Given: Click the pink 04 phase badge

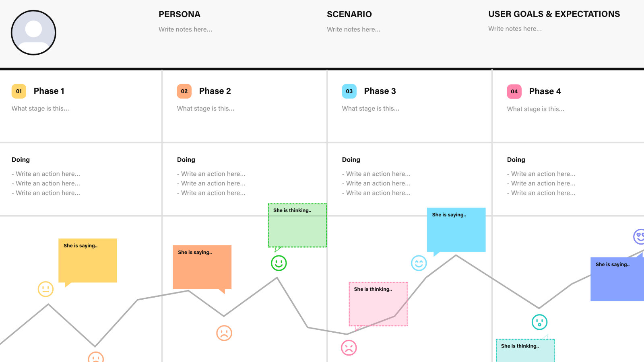Looking at the screenshot, I should click(x=514, y=92).
